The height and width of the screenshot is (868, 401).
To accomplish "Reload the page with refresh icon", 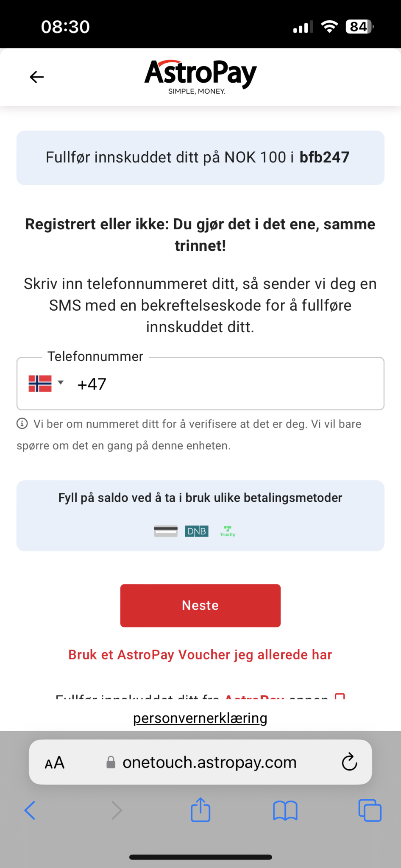I will point(349,762).
